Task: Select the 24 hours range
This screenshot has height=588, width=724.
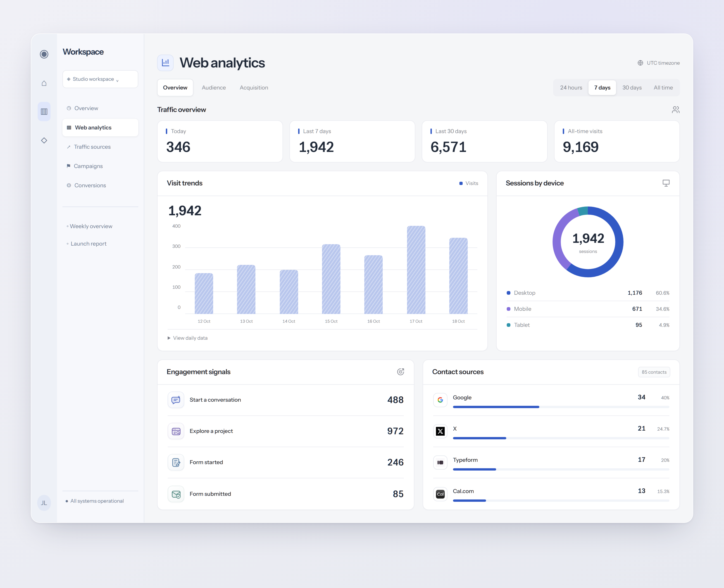Action: [x=571, y=88]
